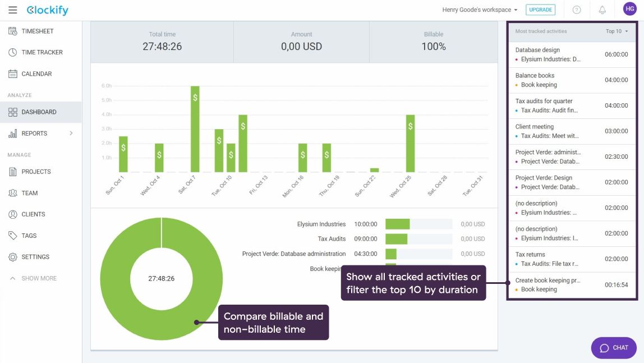Open the Projects document icon
This screenshot has height=363, width=644.
[13, 172]
